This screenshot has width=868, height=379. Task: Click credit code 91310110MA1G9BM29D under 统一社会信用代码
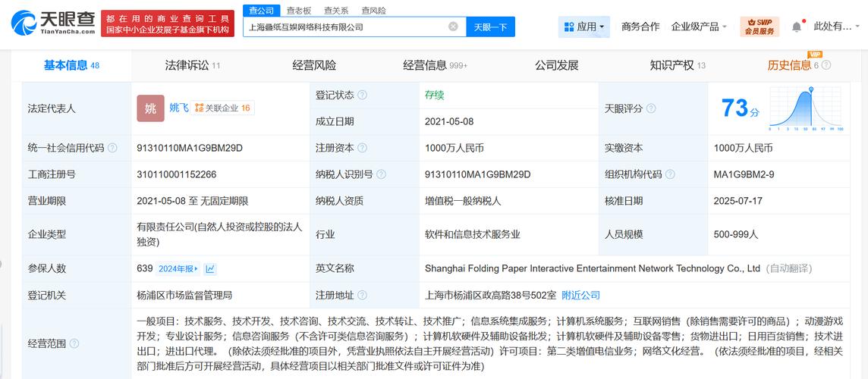190,148
